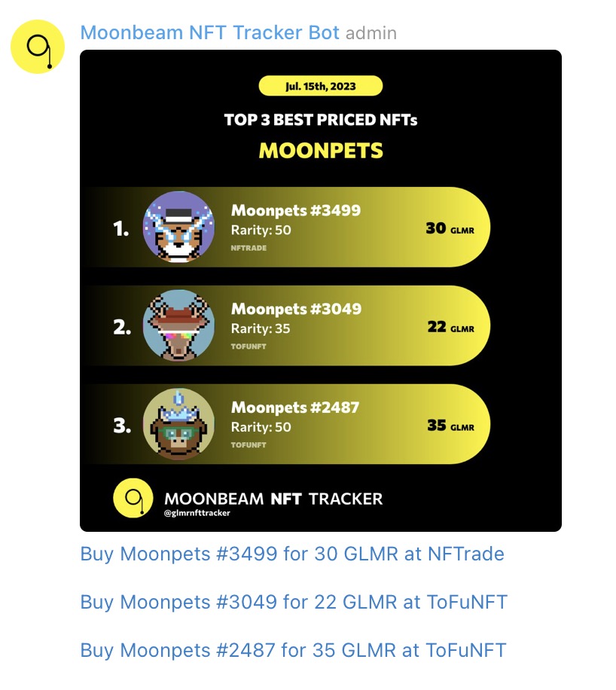Click the Moonbeam NFT Tracker Bot username
The width and height of the screenshot is (616, 690).
(x=211, y=32)
